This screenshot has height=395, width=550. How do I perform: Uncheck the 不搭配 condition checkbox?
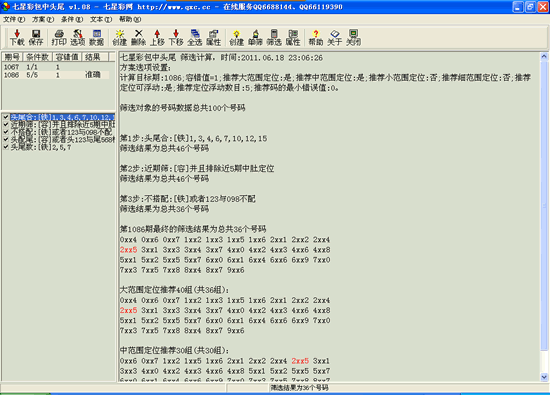tap(6, 132)
